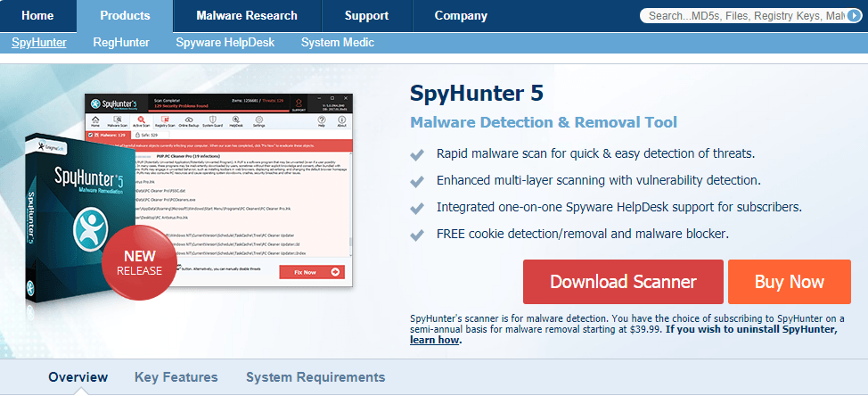Click the search go arrow icon

(x=854, y=16)
